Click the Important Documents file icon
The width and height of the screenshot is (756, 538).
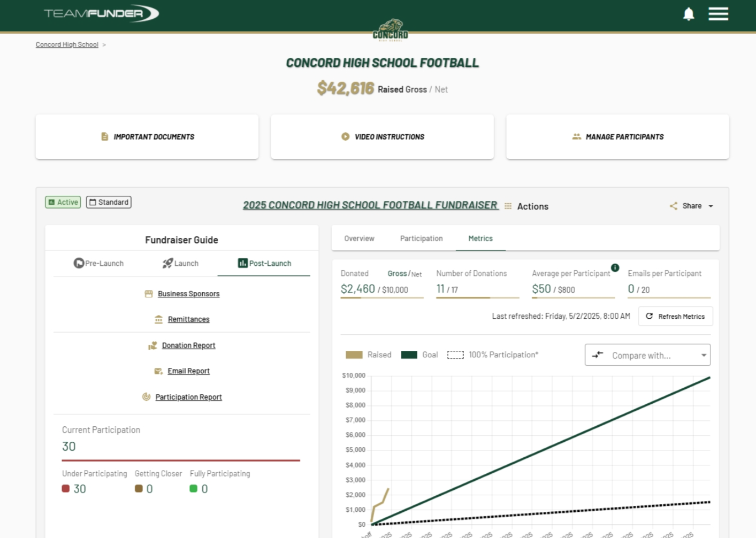pyautogui.click(x=105, y=137)
